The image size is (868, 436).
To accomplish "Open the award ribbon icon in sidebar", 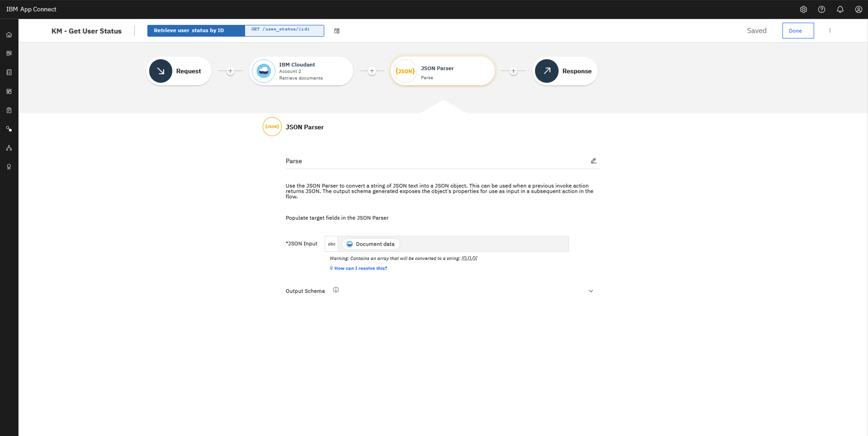I will pos(9,167).
